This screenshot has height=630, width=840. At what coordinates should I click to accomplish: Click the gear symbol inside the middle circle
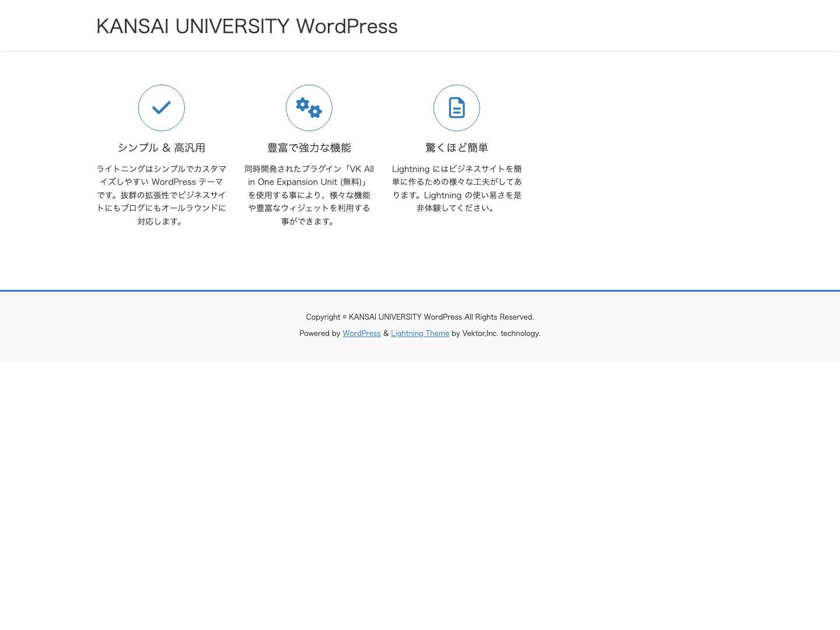304,104
